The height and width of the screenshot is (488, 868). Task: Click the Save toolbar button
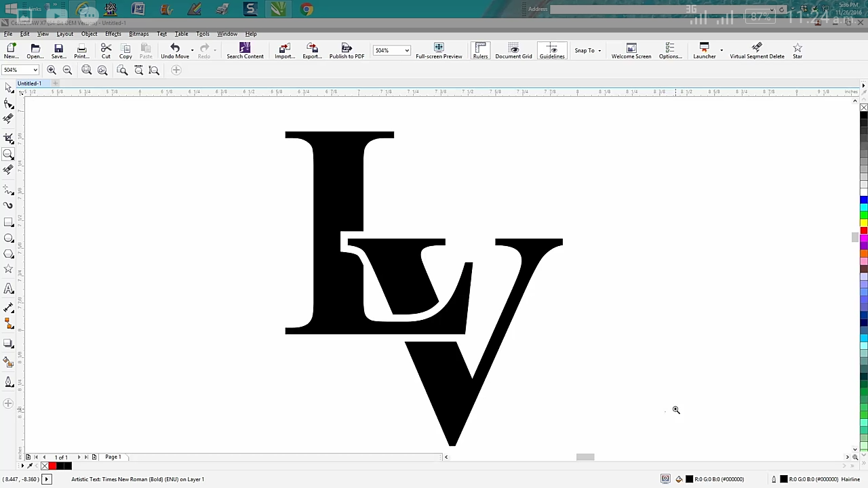coord(58,51)
